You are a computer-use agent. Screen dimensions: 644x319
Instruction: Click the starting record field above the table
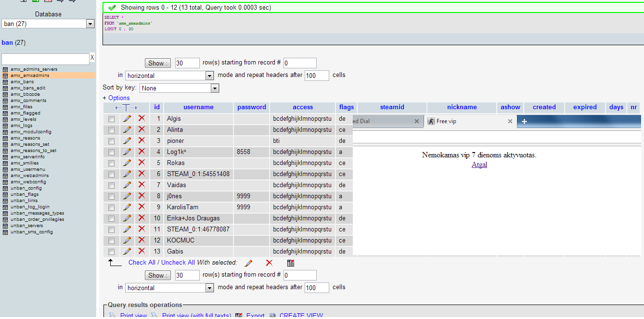(x=300, y=63)
